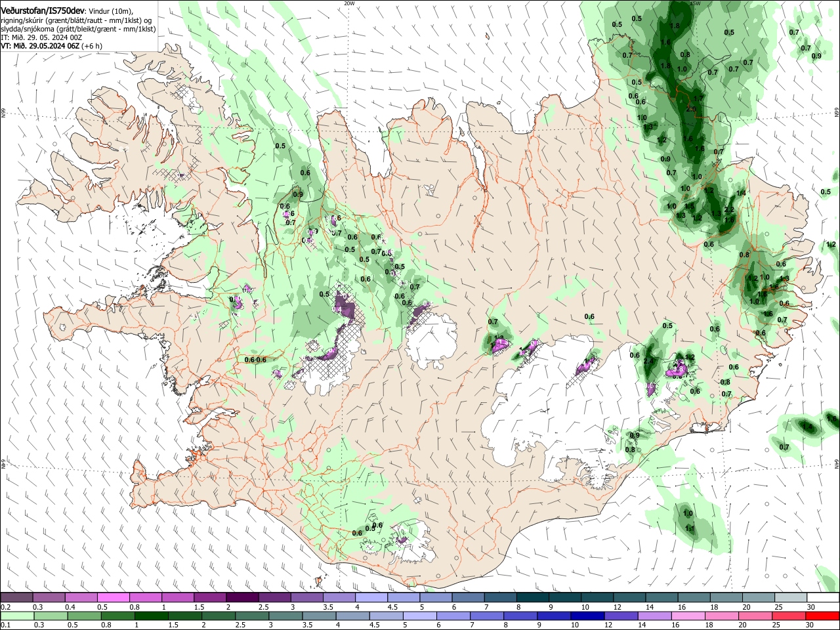This screenshot has width=840, height=630.
Task: Pick the top-row swatch between 0.2 and 0.3
Action: click(x=16, y=598)
